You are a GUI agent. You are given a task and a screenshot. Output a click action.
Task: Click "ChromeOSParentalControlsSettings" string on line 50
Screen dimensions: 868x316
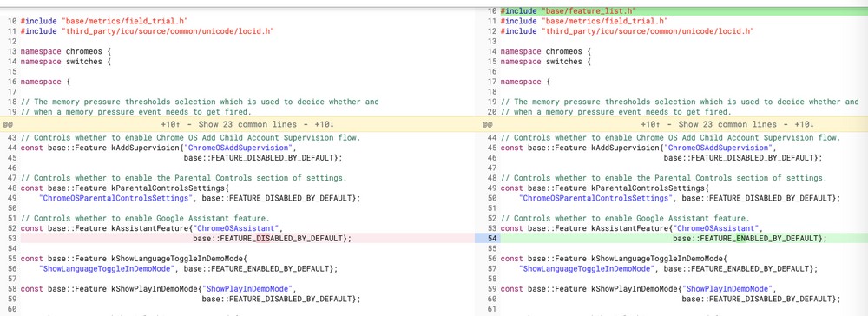point(595,198)
